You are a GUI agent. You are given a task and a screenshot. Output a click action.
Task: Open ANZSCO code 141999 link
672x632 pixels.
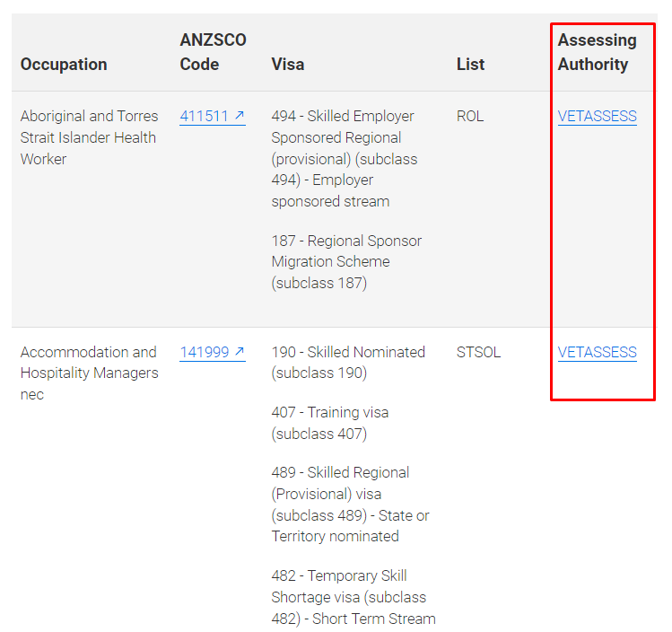(212, 352)
